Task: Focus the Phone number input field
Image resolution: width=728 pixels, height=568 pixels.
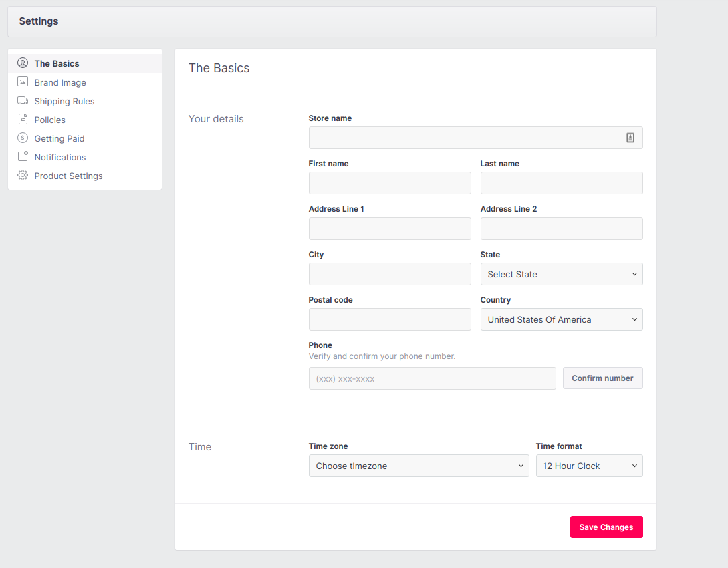Action: coord(432,378)
